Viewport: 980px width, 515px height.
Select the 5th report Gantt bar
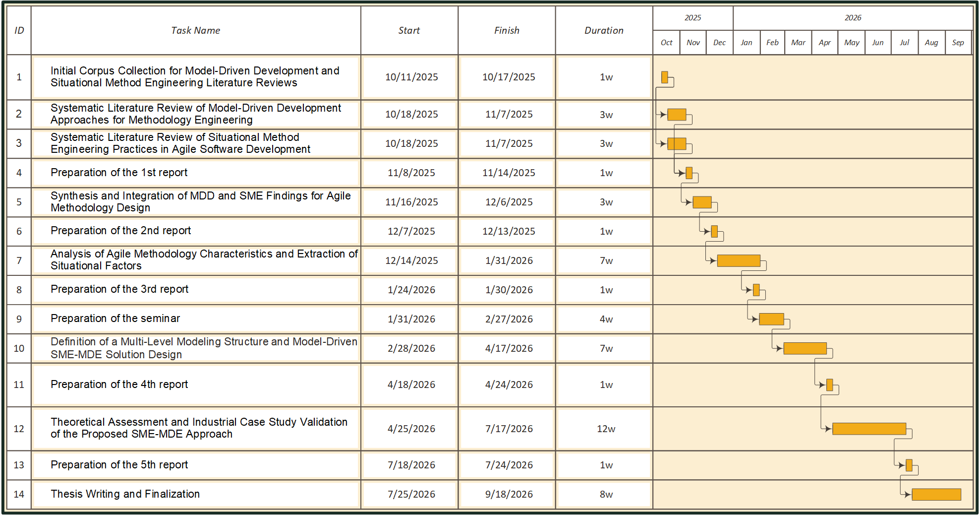click(x=909, y=465)
